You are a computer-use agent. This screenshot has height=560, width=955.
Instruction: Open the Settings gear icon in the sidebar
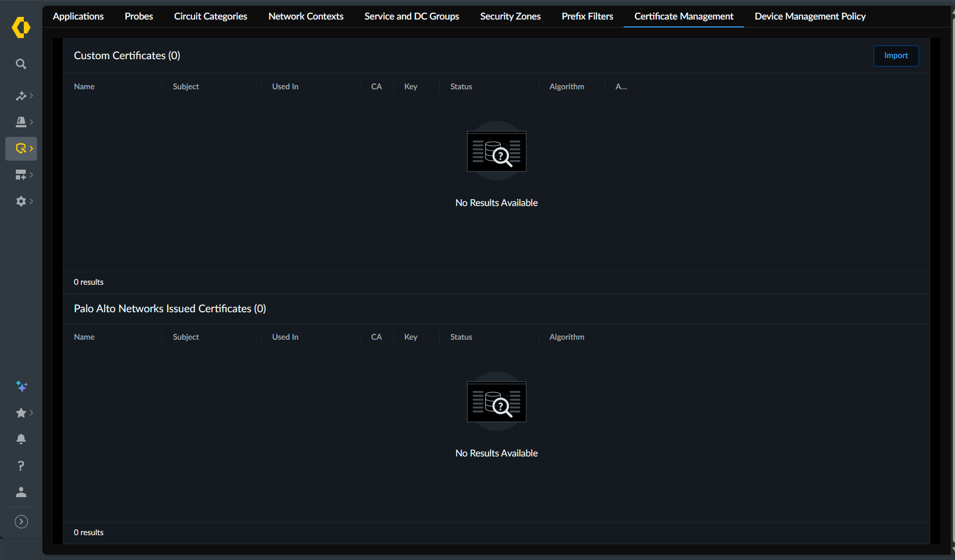(x=21, y=201)
